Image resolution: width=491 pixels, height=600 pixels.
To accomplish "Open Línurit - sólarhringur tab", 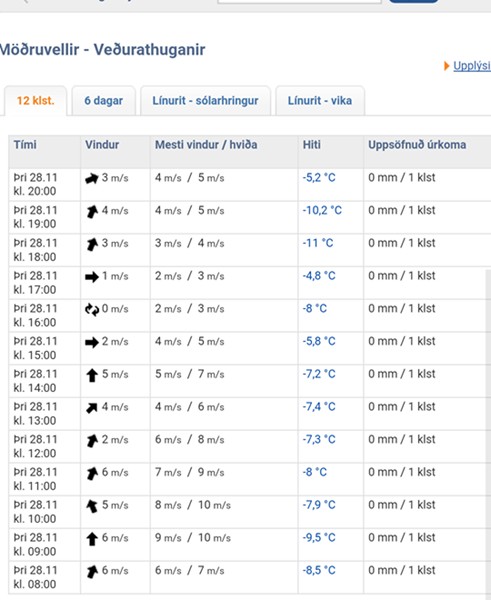I will (206, 101).
